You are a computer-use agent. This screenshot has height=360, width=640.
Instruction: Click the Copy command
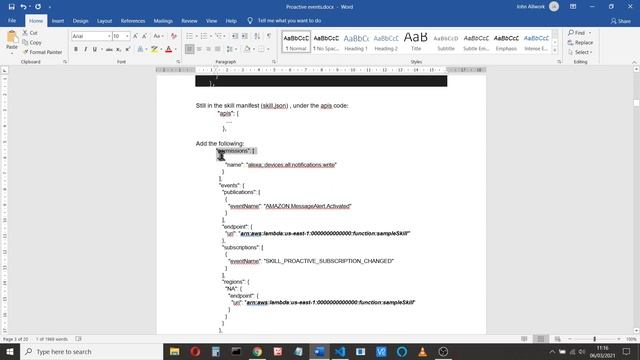(32, 42)
